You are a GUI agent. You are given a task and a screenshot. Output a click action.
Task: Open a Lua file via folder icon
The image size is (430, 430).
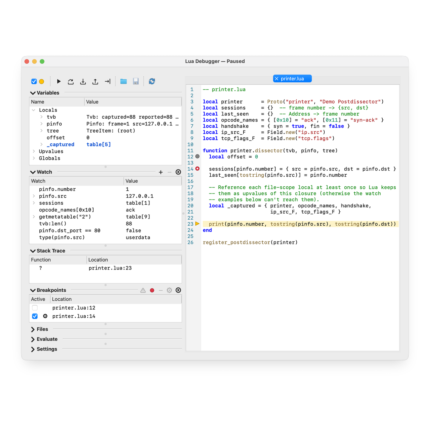click(124, 81)
